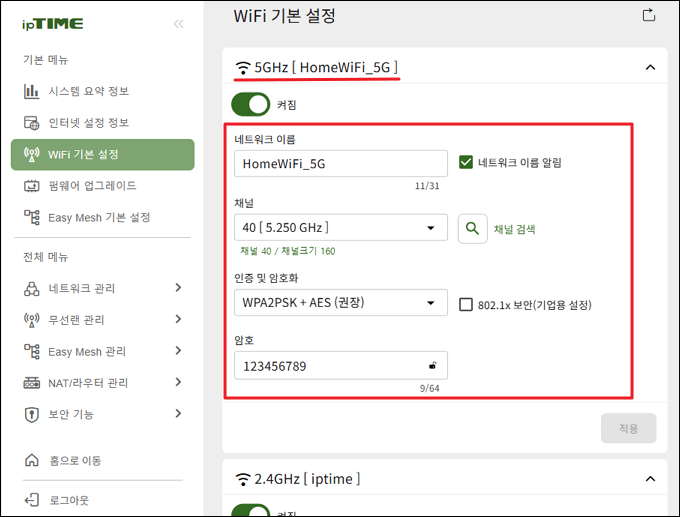Uncheck 네트워크 이름 알림 checkbox
Image resolution: width=680 pixels, height=517 pixels.
point(466,162)
